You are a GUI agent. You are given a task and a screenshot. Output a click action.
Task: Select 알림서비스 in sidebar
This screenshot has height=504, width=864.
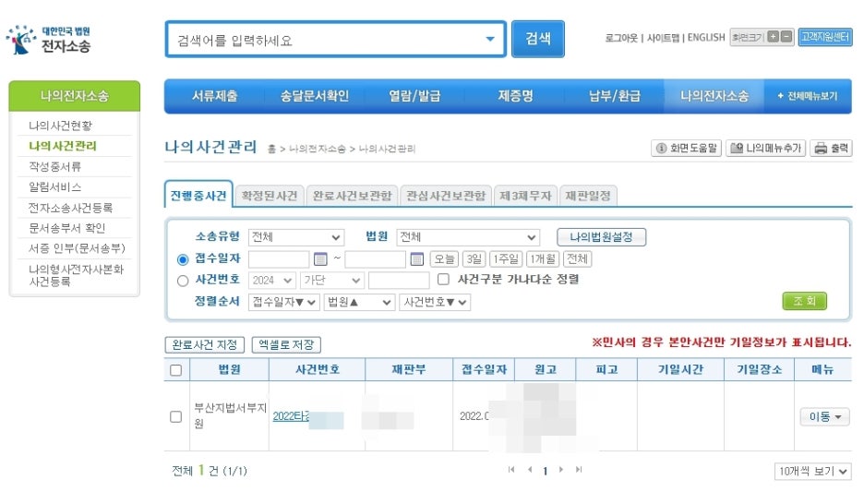pos(55,187)
